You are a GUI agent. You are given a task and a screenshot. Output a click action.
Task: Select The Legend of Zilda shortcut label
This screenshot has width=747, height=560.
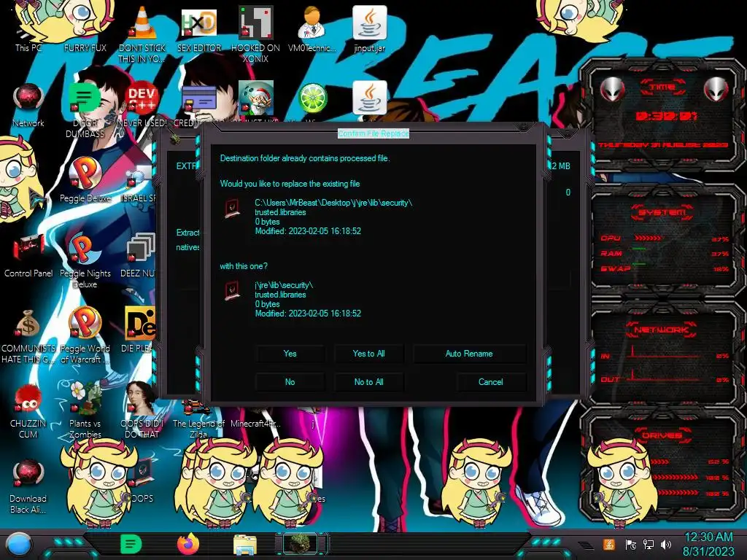tap(198, 429)
